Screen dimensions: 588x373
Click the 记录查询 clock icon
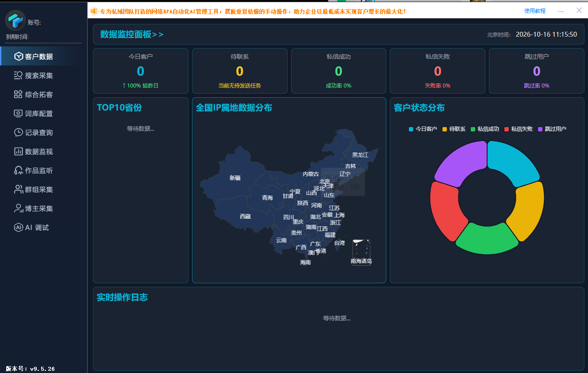point(18,132)
